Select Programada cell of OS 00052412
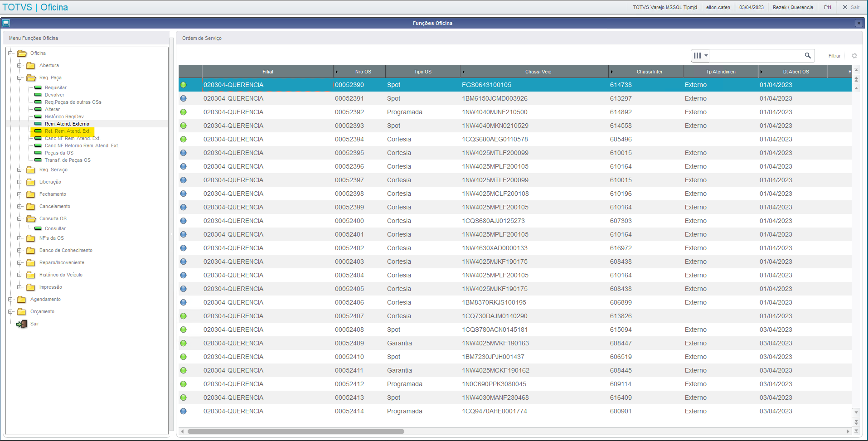Viewport: 868px width, 441px height. click(x=405, y=384)
